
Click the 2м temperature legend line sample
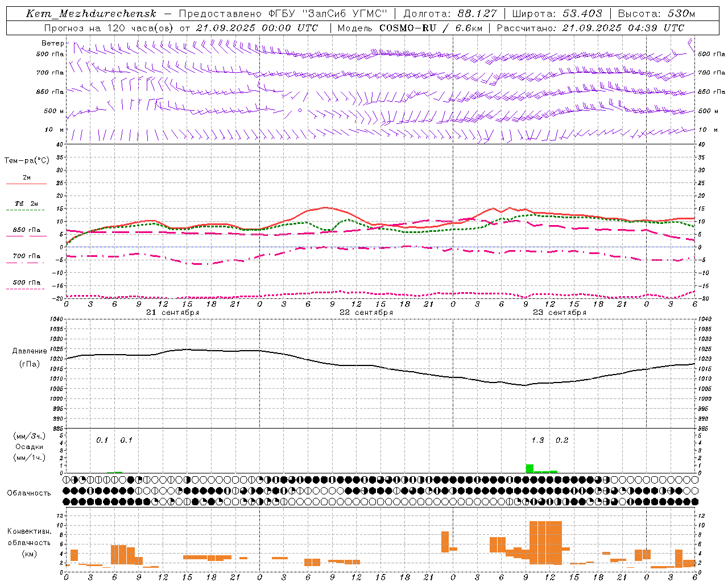(x=26, y=184)
